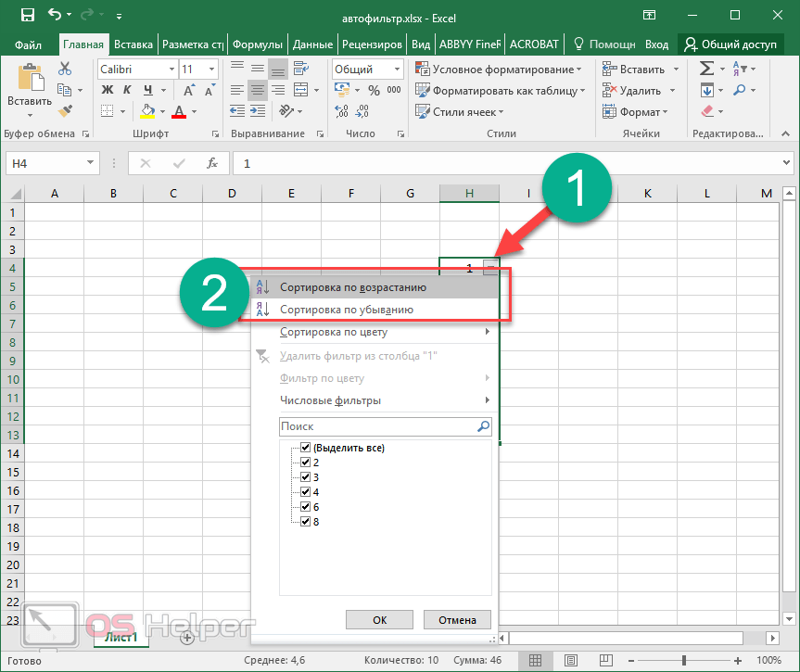Uncheck the value 4 filter checkbox

(306, 491)
